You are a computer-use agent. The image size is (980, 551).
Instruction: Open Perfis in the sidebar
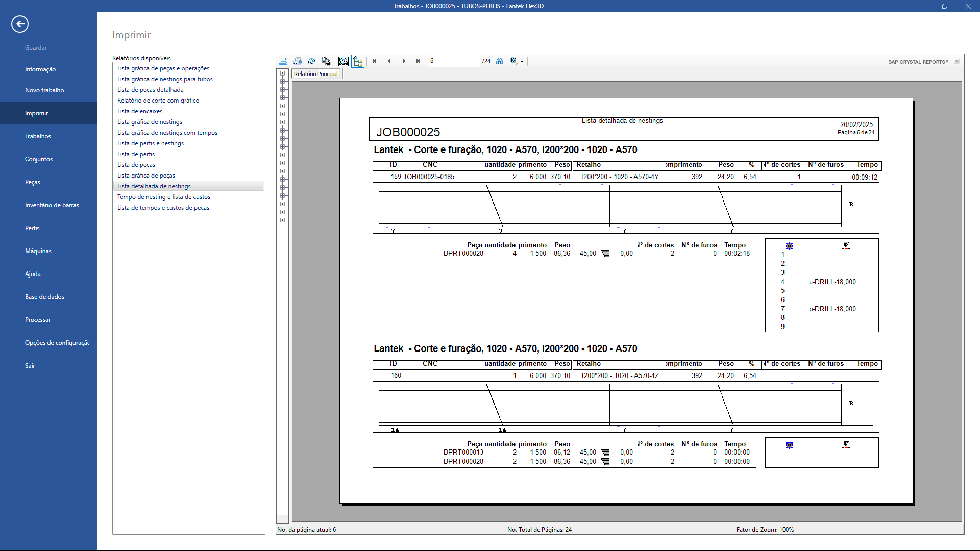[32, 228]
